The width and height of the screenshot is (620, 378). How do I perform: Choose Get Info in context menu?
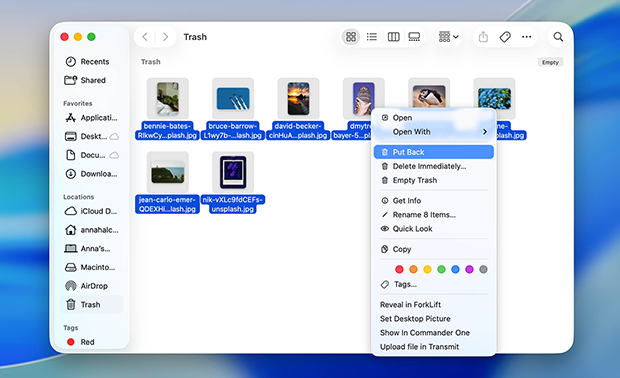pos(434,200)
